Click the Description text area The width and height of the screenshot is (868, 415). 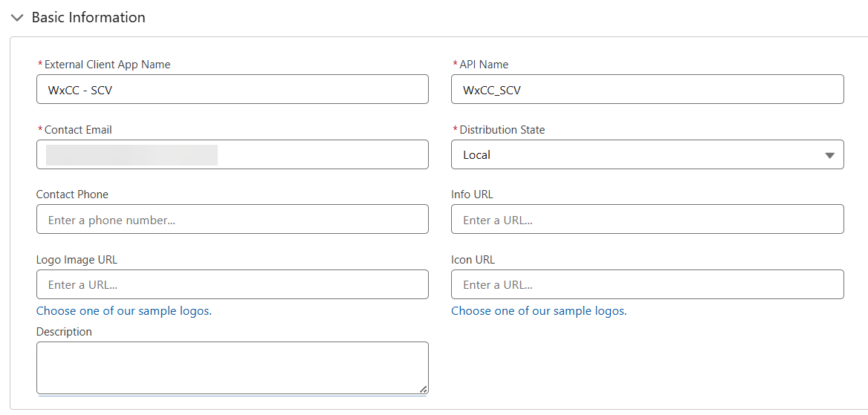tap(233, 368)
